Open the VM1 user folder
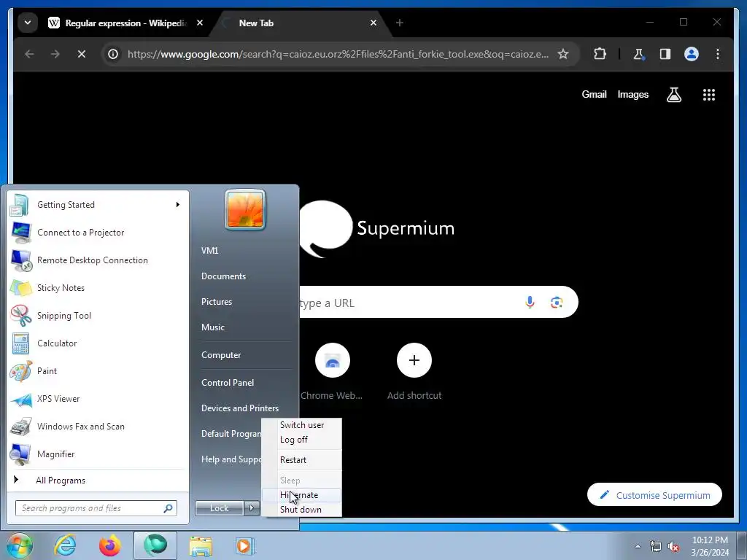This screenshot has width=747, height=560. click(x=209, y=251)
